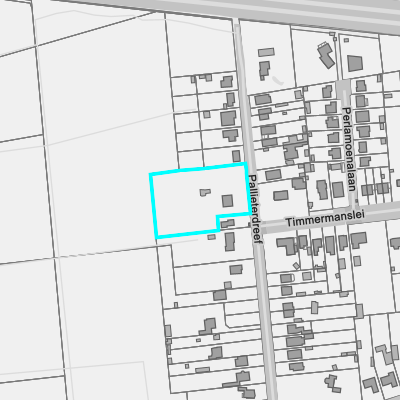
Task: Select the tall building directly south of cyan parcel
Action: 230,242
